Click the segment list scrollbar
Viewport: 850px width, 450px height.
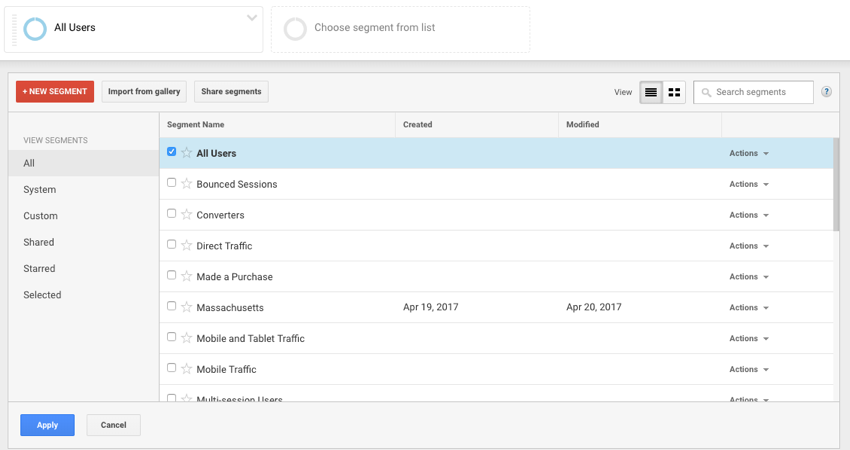[x=836, y=185]
